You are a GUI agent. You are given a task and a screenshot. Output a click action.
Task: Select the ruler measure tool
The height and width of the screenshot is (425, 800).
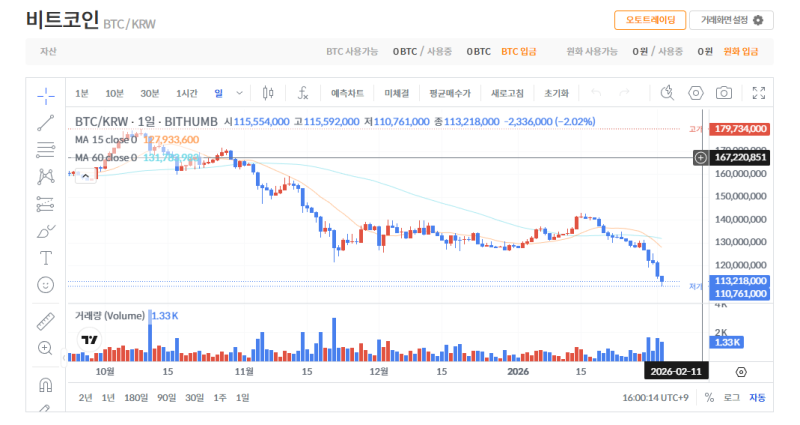click(45, 321)
